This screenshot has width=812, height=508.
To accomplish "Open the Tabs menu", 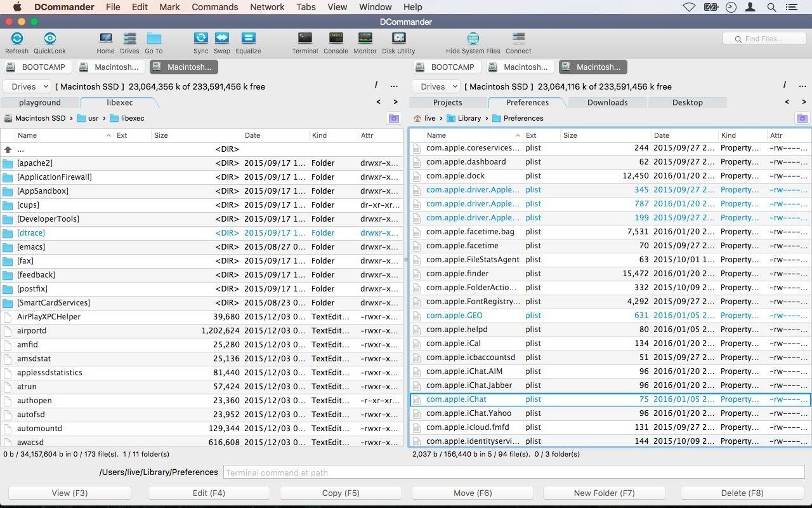I will coord(306,7).
